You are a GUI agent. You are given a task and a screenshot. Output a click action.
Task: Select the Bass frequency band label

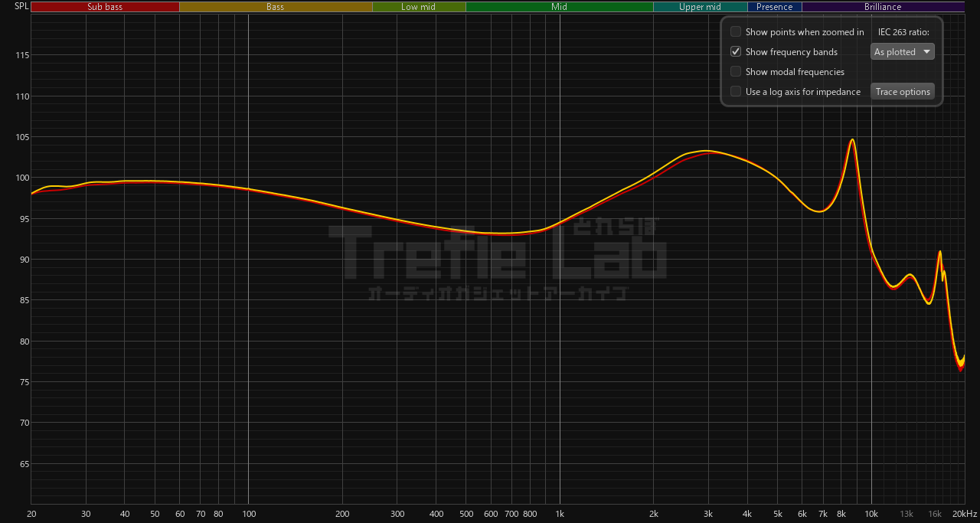click(276, 7)
